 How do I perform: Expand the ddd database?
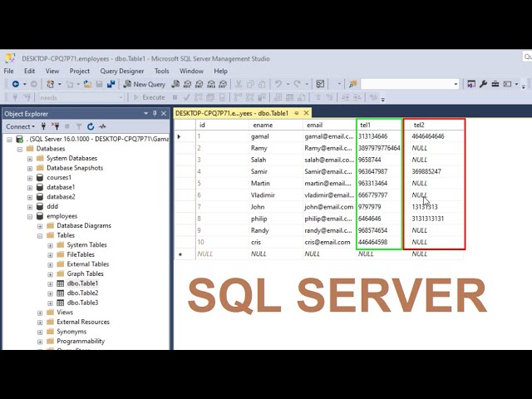[30, 207]
